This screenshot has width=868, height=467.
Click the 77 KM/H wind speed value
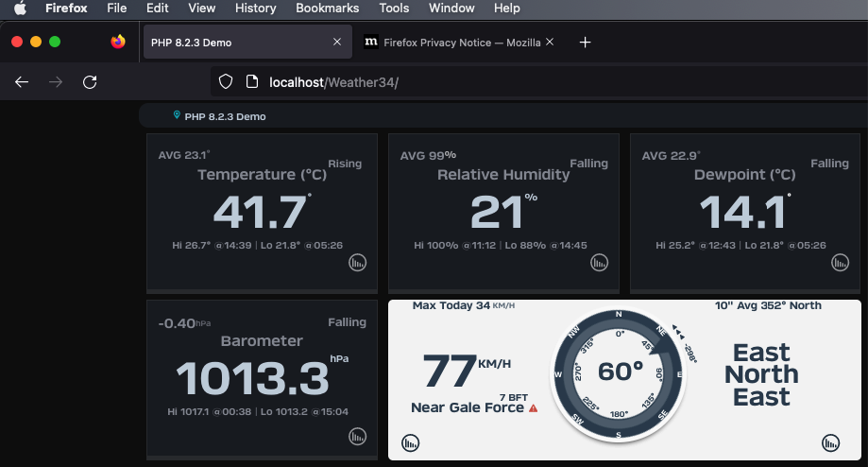click(467, 370)
